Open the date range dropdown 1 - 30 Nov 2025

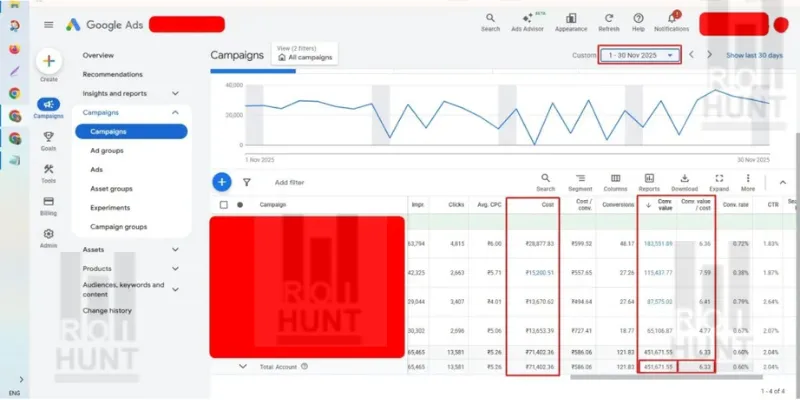click(639, 55)
